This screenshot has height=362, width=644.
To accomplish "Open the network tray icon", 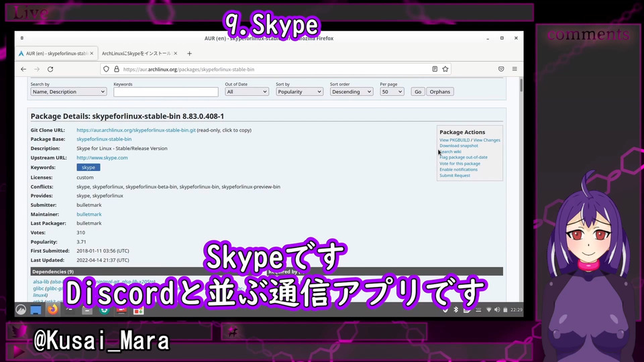I will pos(489,310).
